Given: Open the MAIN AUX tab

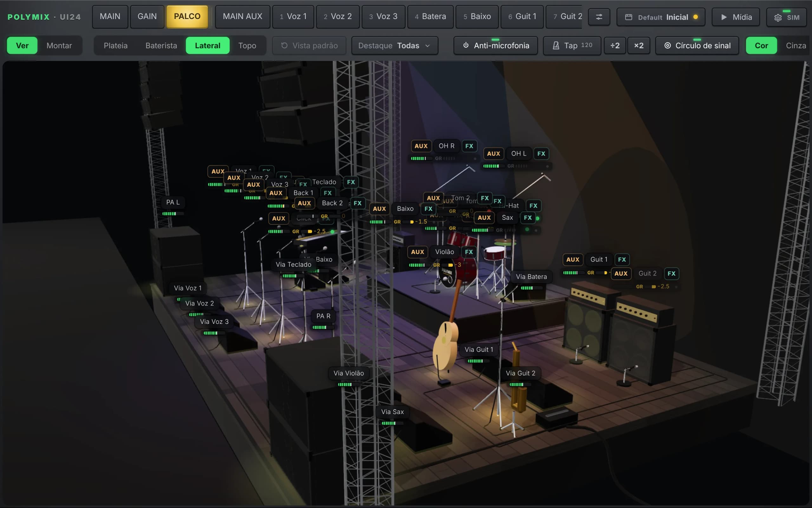Looking at the screenshot, I should click(x=242, y=17).
